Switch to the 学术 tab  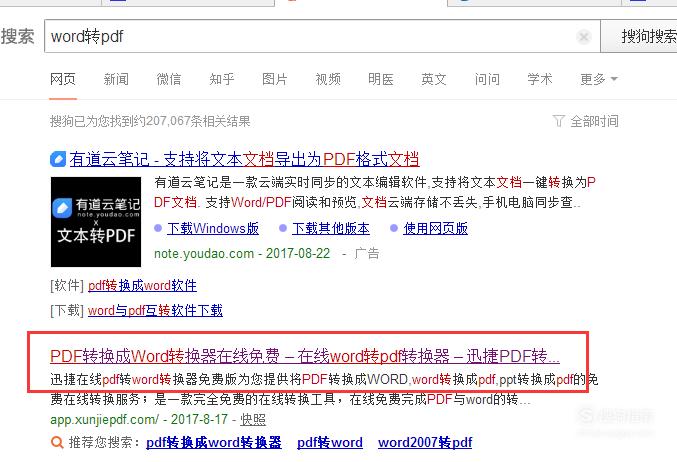[x=540, y=79]
